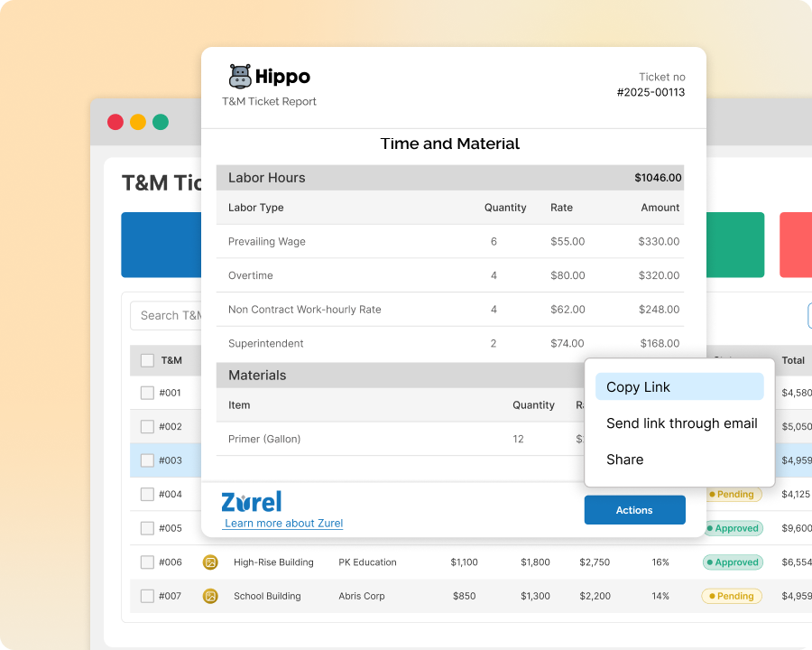Click the Pending status badge in row #007
812x650 pixels.
732,596
